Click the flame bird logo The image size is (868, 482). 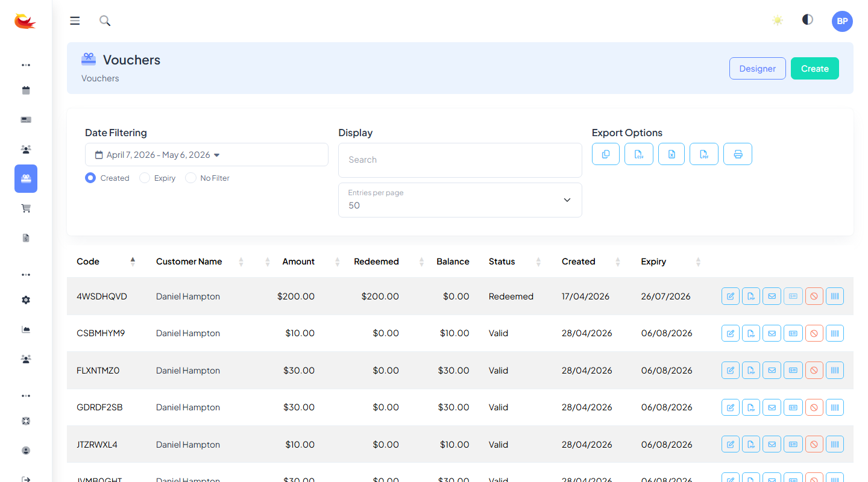click(25, 21)
